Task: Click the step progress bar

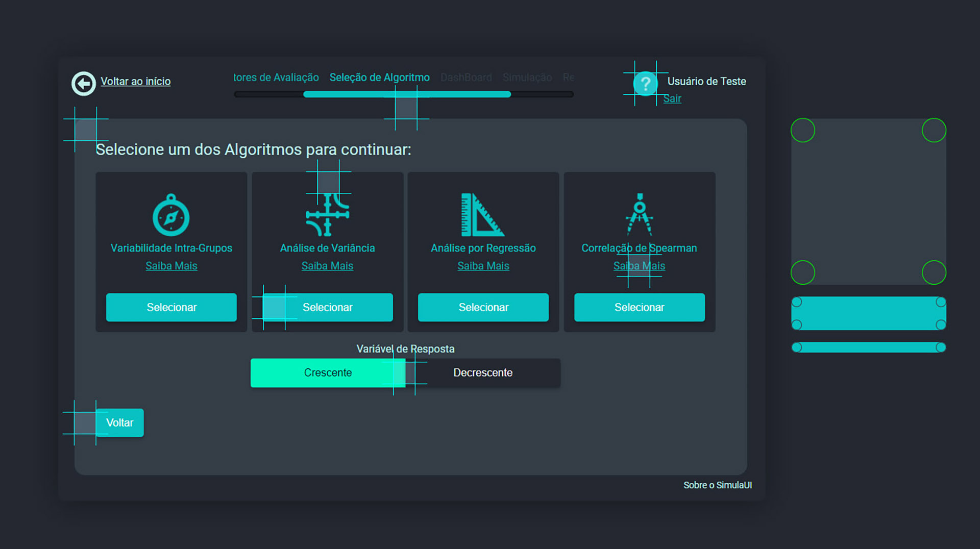Action: [404, 94]
